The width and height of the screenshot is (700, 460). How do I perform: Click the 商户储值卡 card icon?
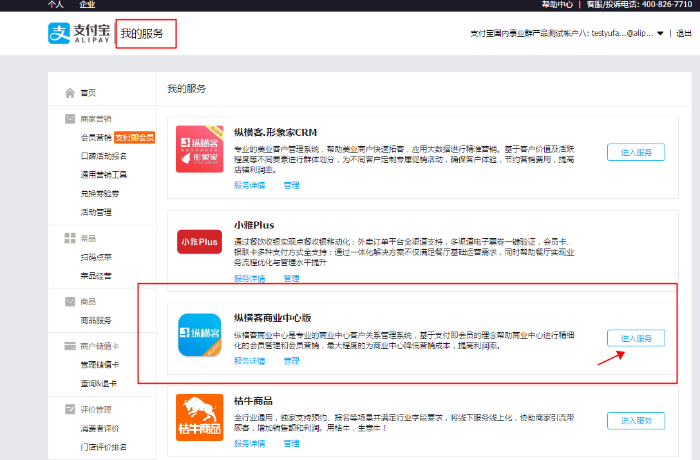click(70, 346)
